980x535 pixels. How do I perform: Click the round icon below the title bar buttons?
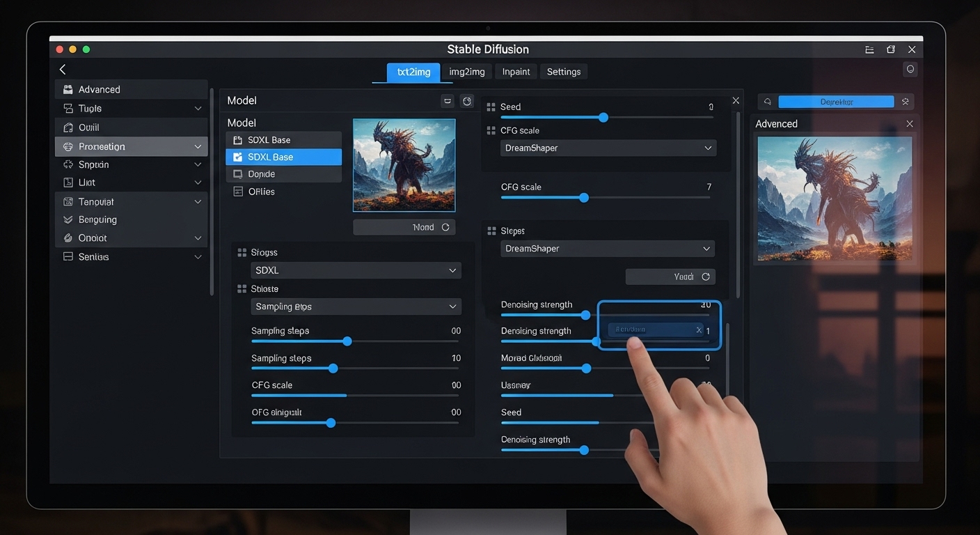pyautogui.click(x=910, y=69)
